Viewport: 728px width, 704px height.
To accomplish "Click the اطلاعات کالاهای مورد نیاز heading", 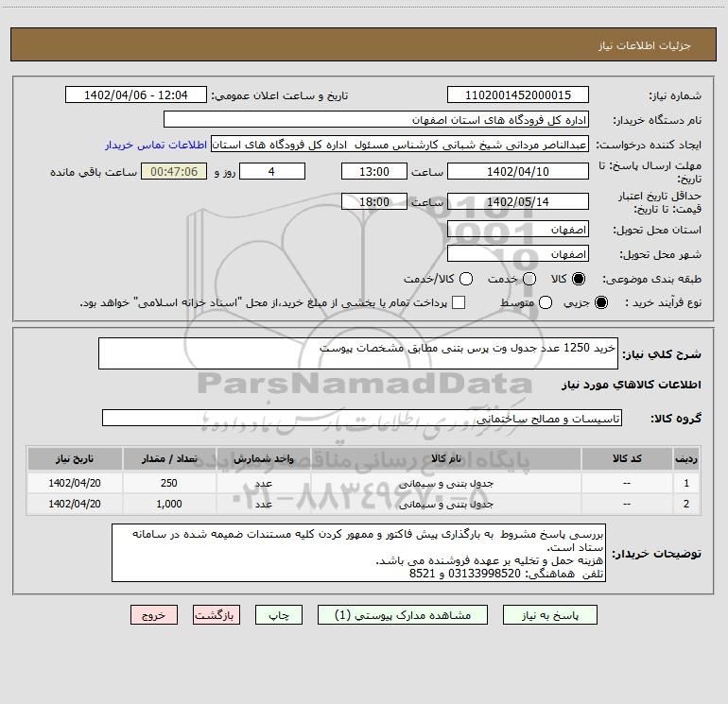I will click(x=631, y=385).
